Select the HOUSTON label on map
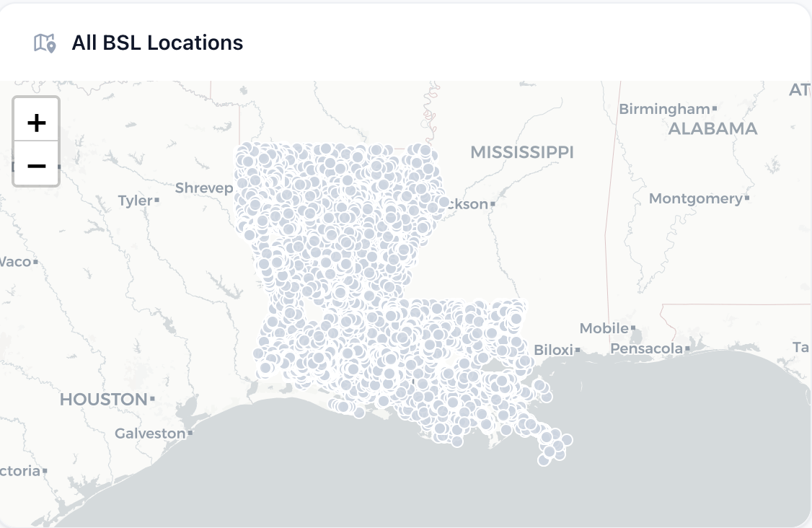 (103, 399)
